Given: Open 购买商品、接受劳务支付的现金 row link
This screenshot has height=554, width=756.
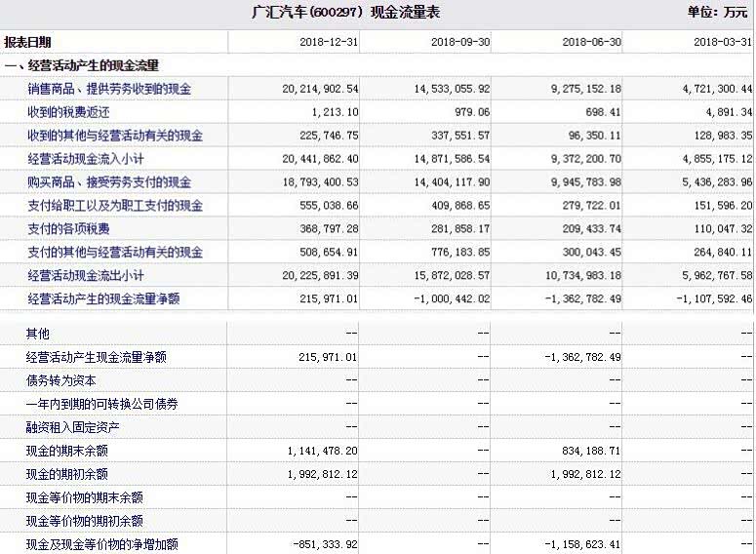Looking at the screenshot, I should point(109,182).
